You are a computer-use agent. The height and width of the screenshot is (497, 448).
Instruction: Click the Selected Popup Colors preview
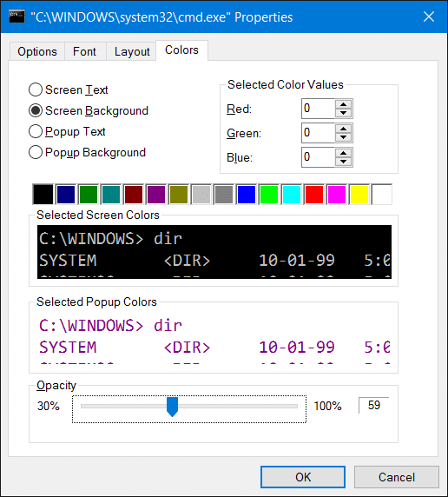(214, 338)
